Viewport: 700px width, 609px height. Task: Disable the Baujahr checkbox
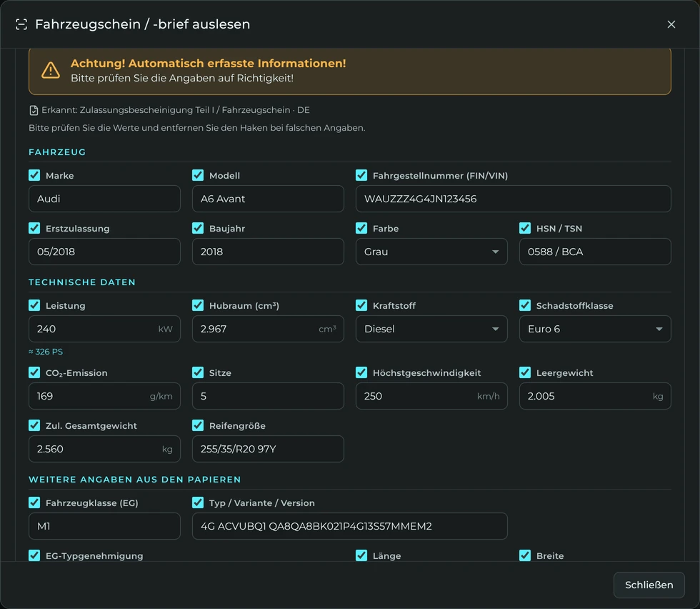[198, 228]
